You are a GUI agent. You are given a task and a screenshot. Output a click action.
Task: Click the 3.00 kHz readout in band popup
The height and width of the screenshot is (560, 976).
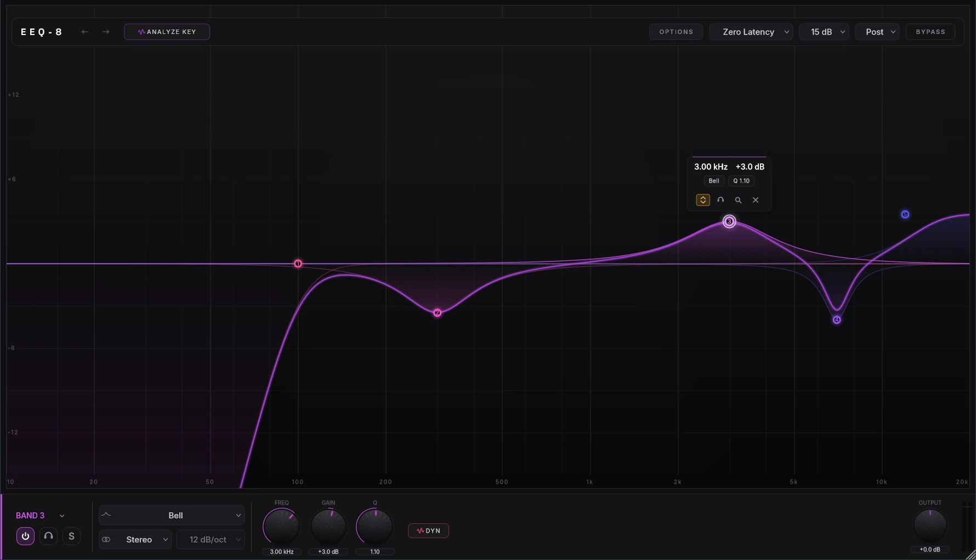(x=711, y=167)
